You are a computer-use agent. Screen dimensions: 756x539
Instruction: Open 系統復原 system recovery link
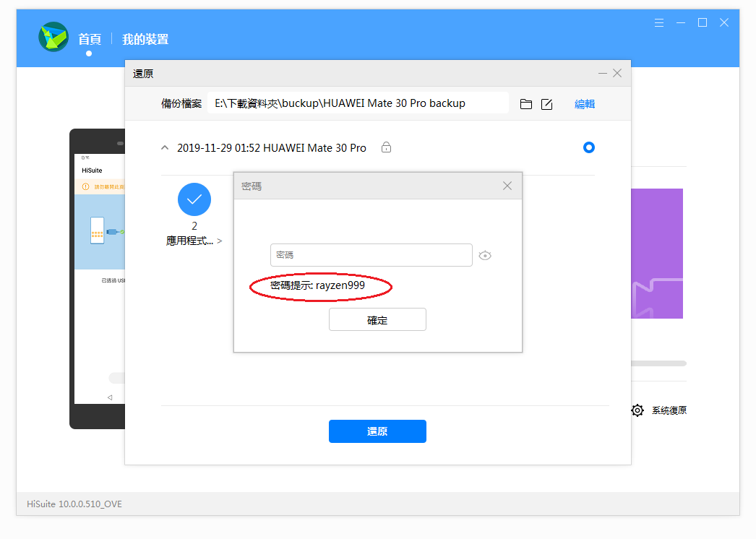coord(669,410)
